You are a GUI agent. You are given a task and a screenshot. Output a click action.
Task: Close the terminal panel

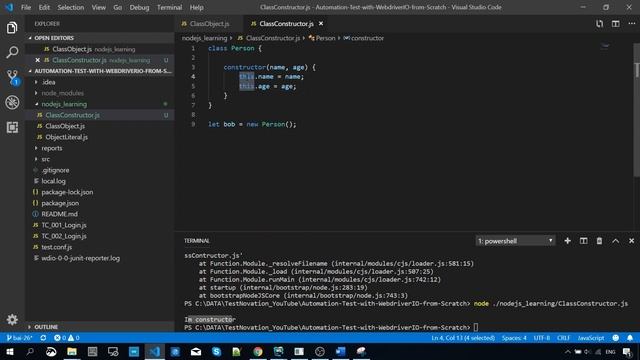tap(631, 241)
